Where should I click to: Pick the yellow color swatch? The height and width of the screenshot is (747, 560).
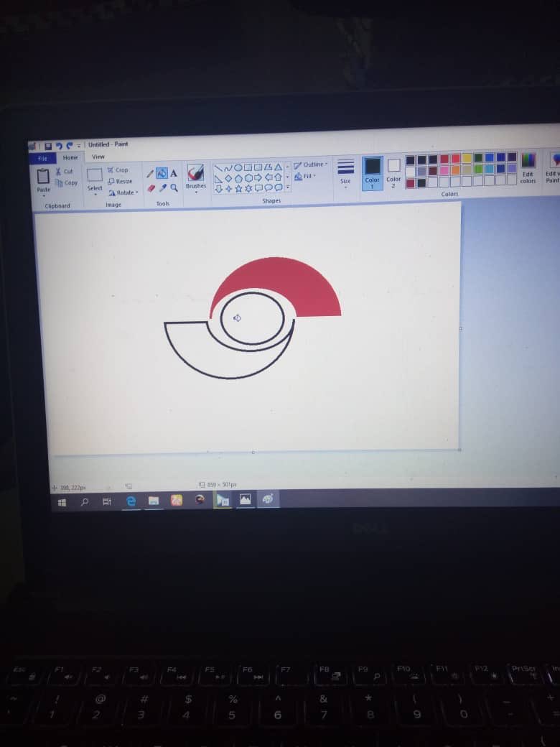(x=467, y=158)
